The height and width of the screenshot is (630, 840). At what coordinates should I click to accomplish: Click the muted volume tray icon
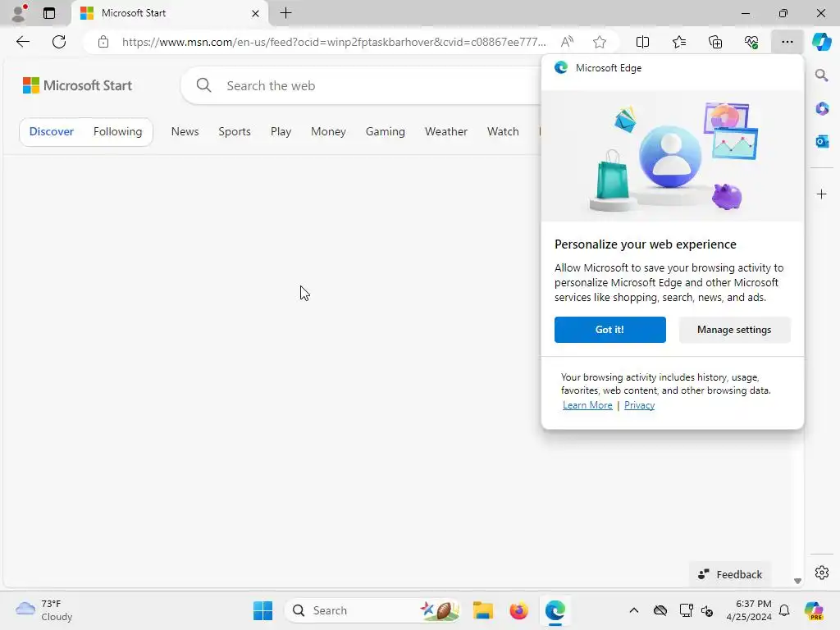pos(707,610)
